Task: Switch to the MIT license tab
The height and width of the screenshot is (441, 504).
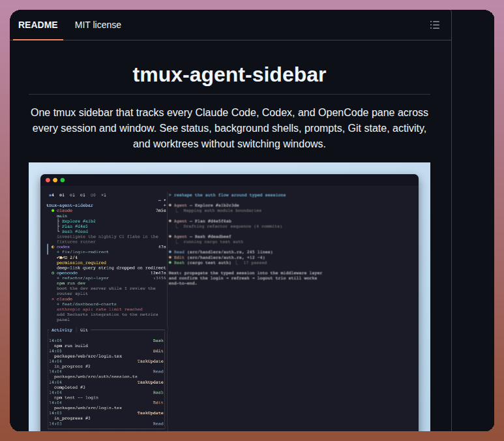Action: pos(98,25)
